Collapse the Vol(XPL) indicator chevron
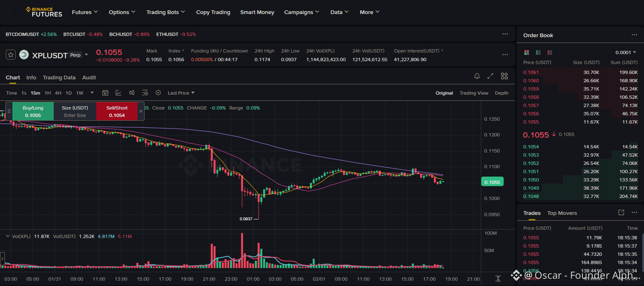This screenshot has height=286, width=644. tap(8, 236)
